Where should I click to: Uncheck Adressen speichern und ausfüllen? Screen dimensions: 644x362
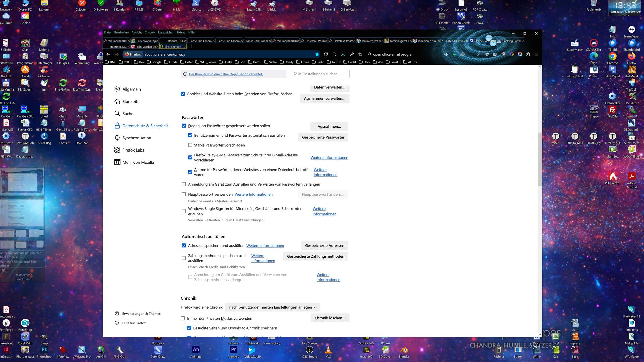click(184, 246)
